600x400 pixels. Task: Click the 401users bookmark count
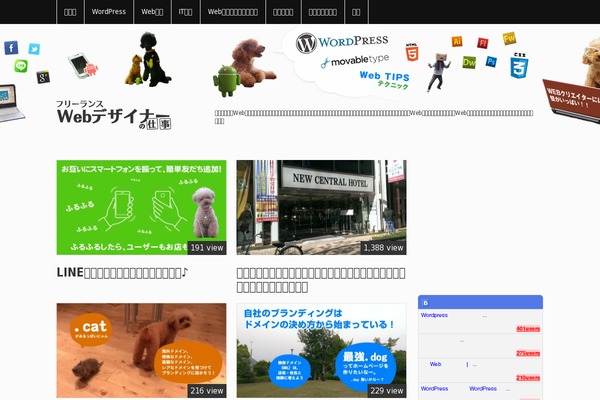528,329
